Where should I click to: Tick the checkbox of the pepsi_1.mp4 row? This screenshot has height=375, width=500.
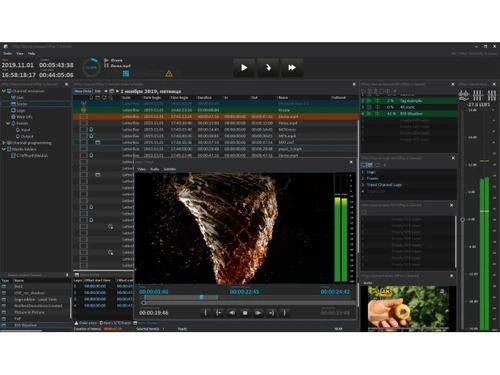pyautogui.click(x=84, y=149)
